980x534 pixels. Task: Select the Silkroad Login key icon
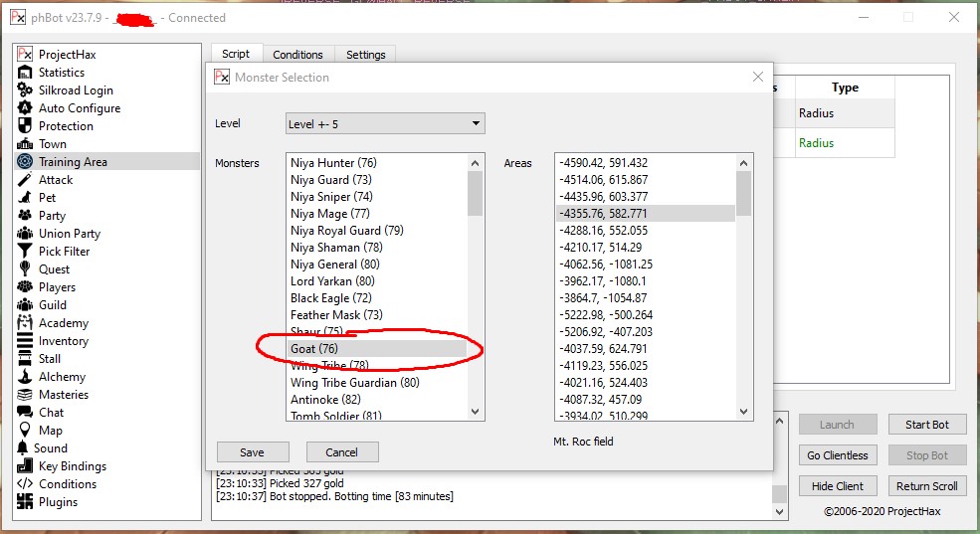tap(25, 90)
